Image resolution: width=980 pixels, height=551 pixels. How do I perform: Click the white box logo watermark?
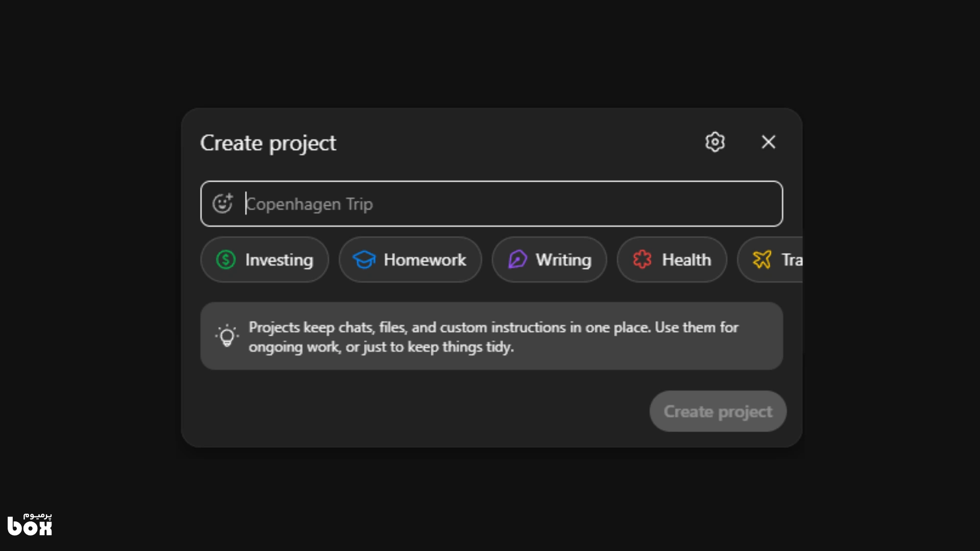click(30, 528)
